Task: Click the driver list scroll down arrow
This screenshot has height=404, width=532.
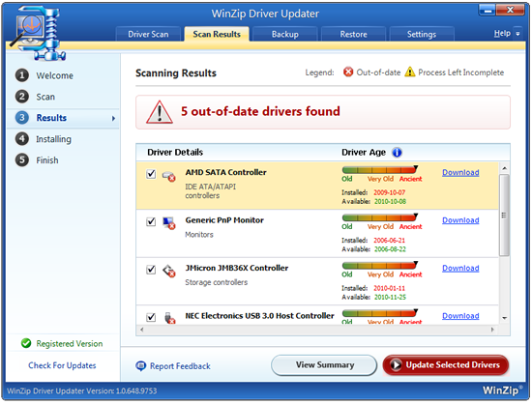Action: tap(505, 318)
